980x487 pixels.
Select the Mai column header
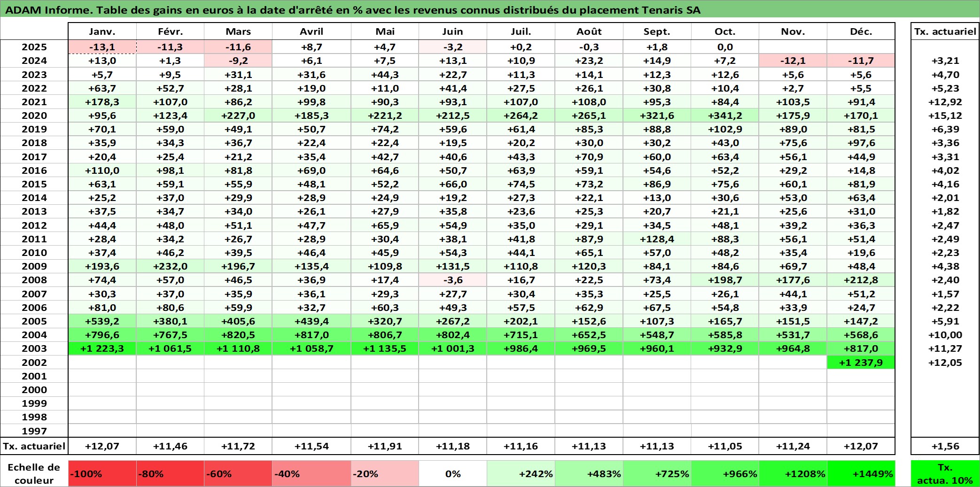pos(385,31)
